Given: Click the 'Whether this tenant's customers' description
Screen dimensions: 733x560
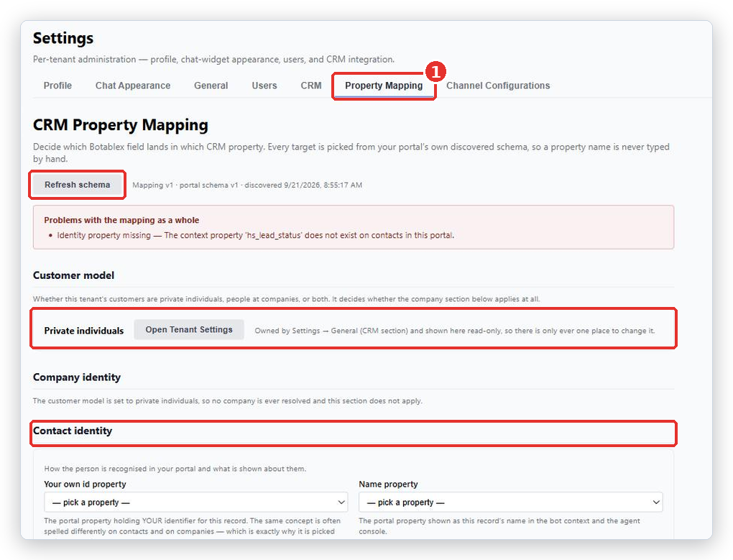Looking at the screenshot, I should click(287, 299).
